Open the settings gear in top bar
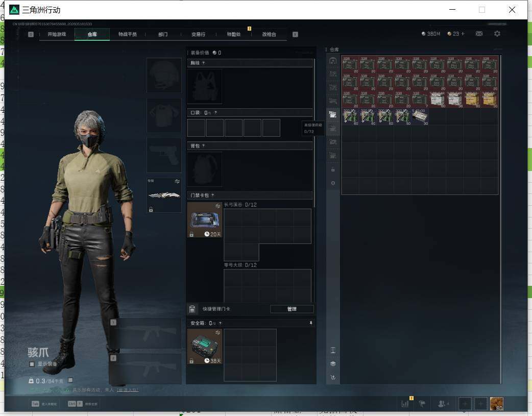 click(497, 34)
